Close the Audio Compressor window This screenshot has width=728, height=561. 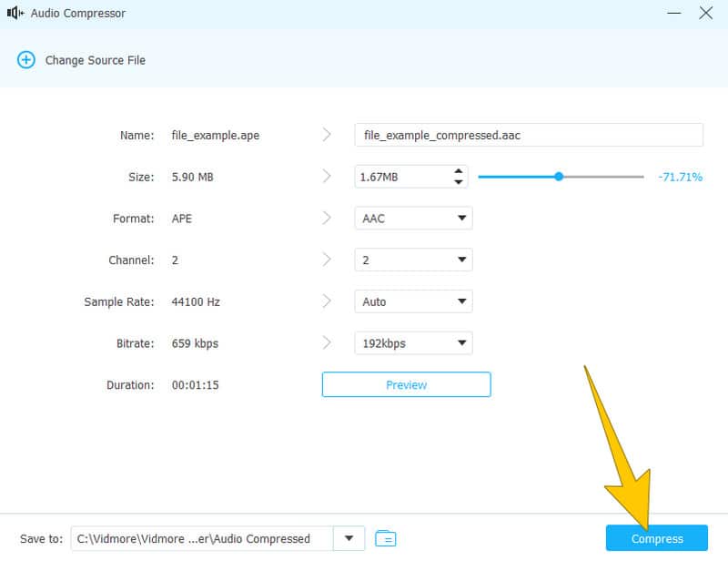click(705, 14)
